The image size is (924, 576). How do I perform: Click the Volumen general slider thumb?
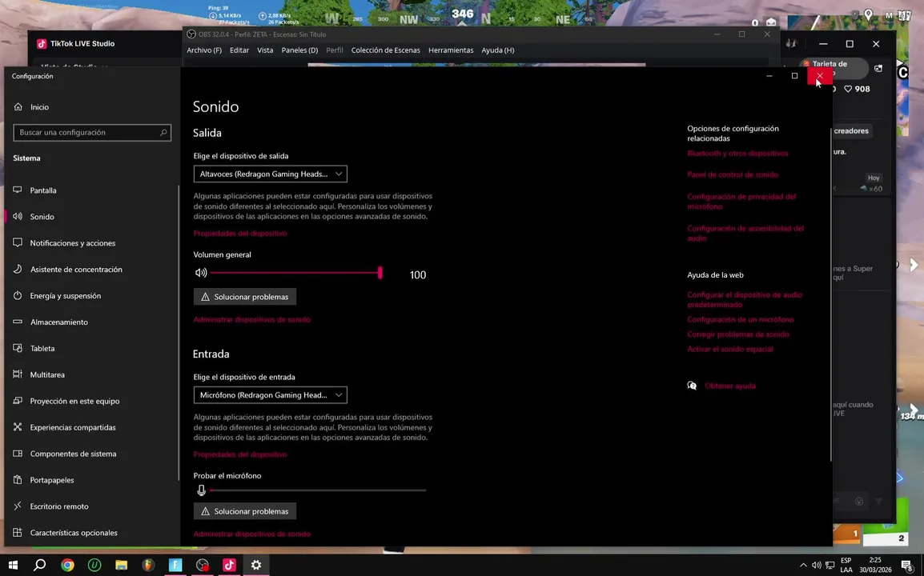point(380,272)
